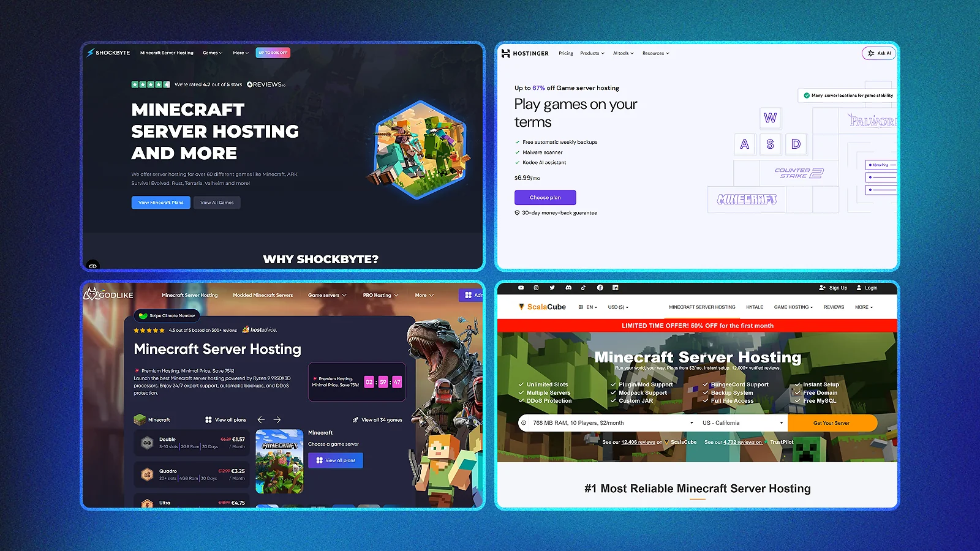This screenshot has height=551, width=980.
Task: Click View Minecraft Plans button
Action: click(x=161, y=203)
